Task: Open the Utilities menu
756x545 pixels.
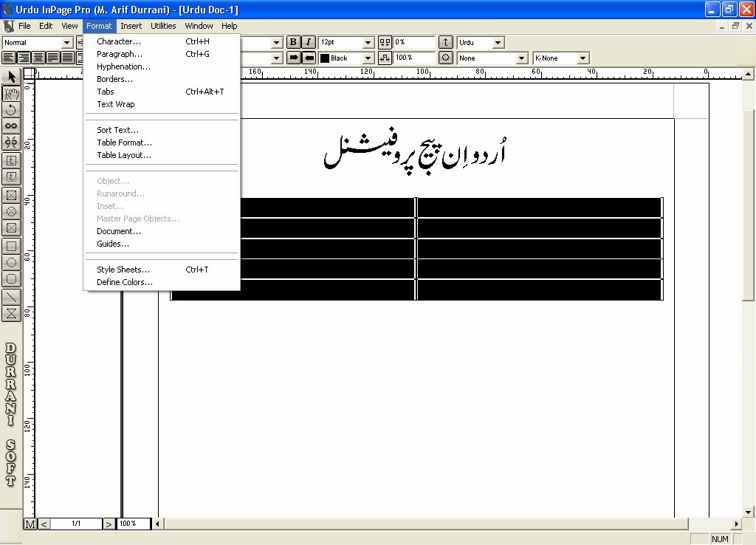Action: coord(163,25)
